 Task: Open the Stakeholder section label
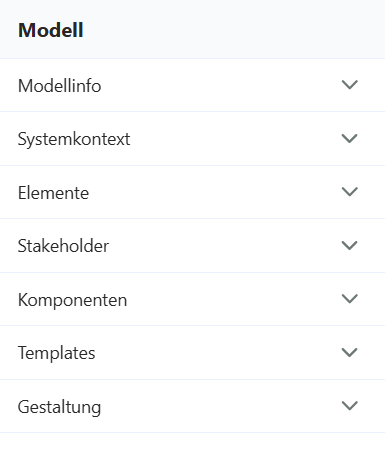(63, 246)
